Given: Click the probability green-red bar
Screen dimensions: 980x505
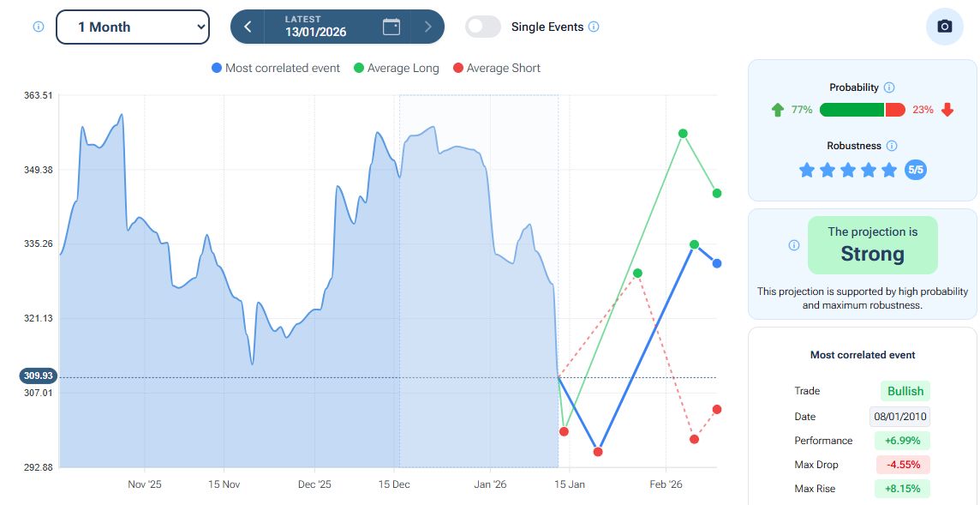Looking at the screenshot, I should pyautogui.click(x=862, y=110).
